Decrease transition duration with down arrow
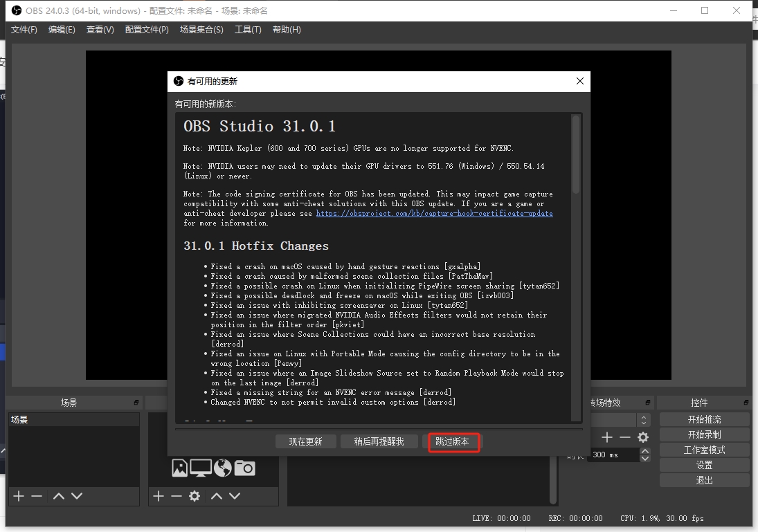 click(645, 458)
